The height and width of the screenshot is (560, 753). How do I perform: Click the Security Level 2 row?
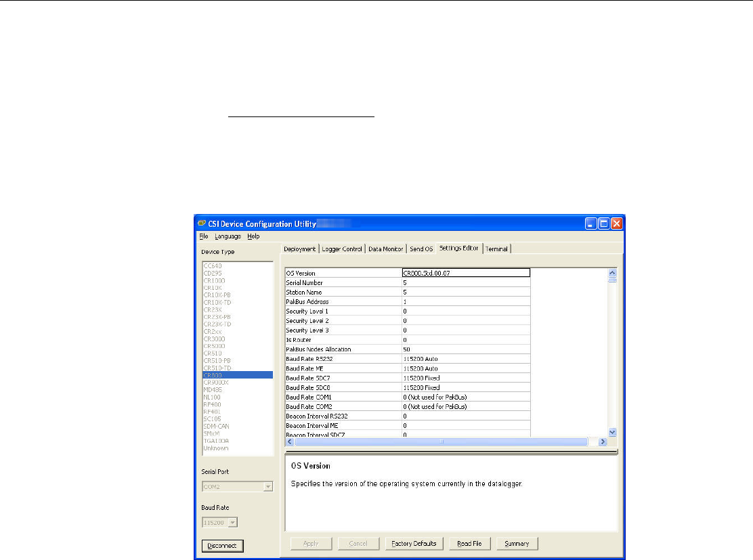[x=408, y=321]
